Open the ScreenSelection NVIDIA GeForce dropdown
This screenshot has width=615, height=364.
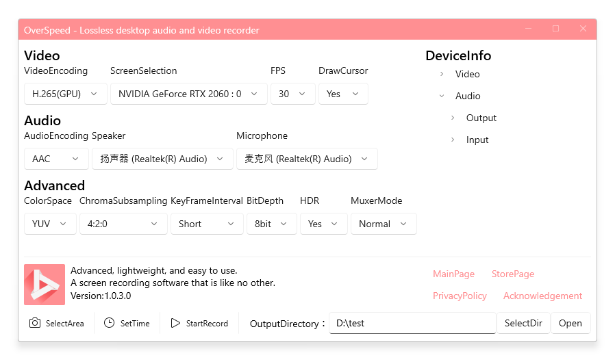188,94
